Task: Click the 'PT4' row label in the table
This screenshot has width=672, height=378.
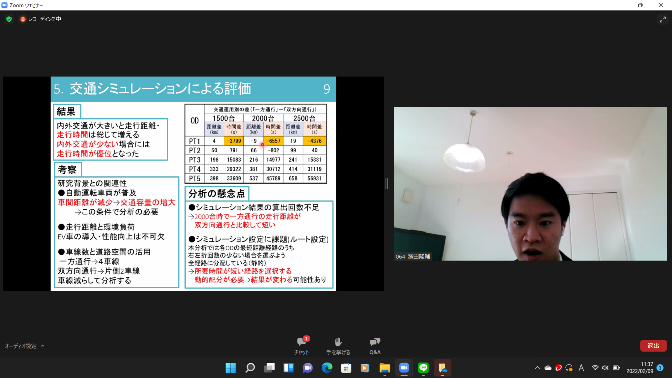Action: [195, 169]
